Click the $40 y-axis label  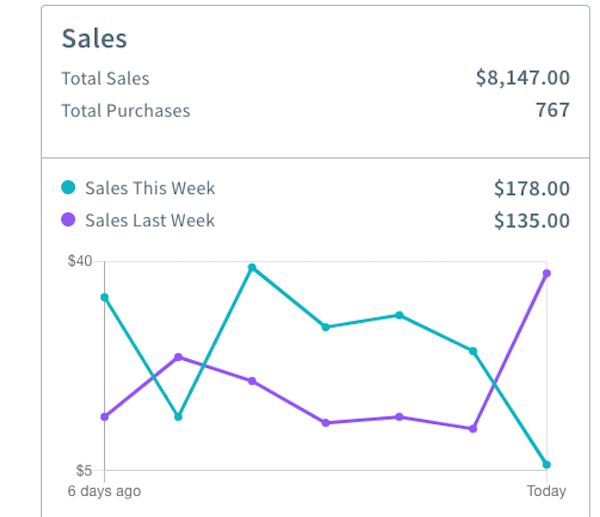click(x=80, y=262)
